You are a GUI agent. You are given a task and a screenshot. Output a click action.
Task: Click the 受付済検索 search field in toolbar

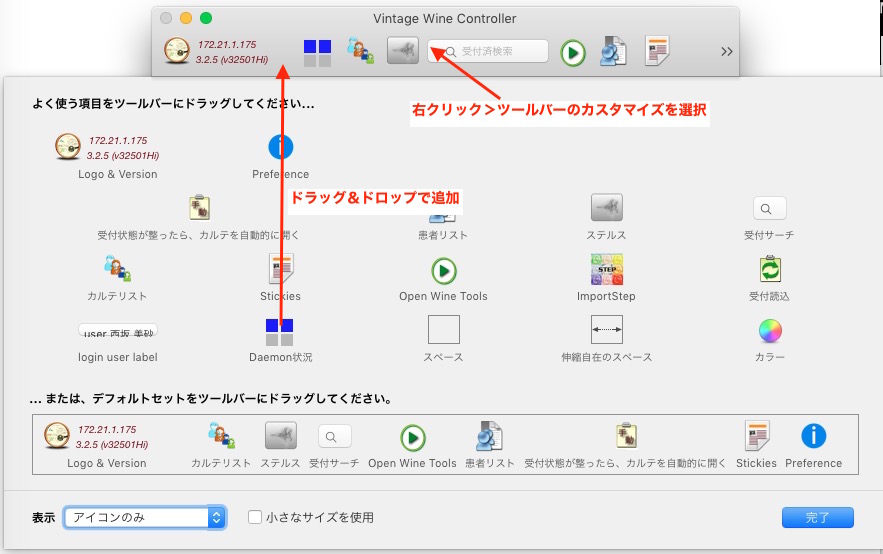tap(489, 51)
